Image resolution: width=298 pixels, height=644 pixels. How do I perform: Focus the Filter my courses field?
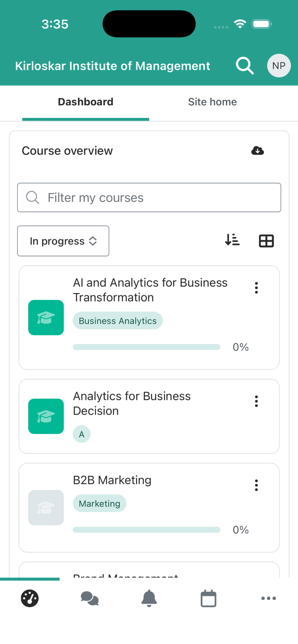click(x=149, y=197)
